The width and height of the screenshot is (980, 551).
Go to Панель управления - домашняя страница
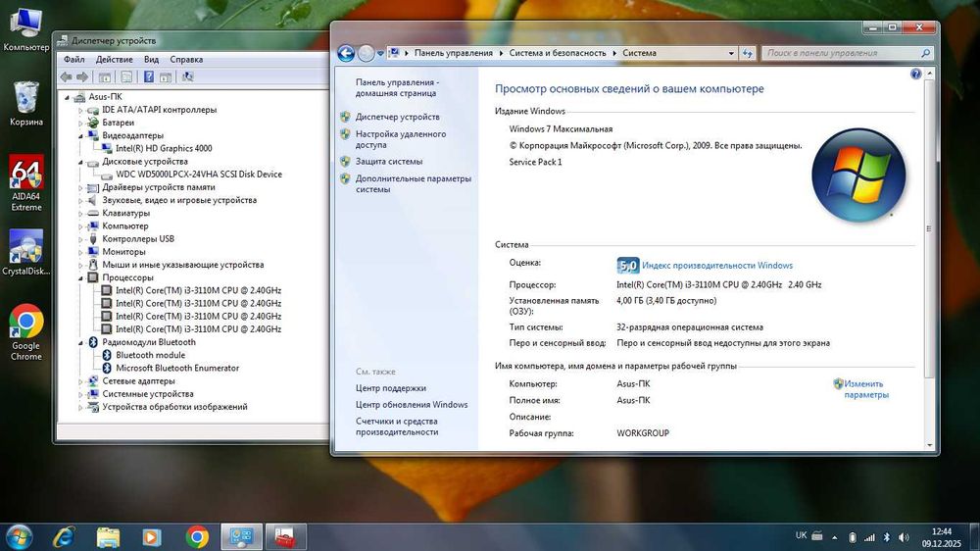397,87
